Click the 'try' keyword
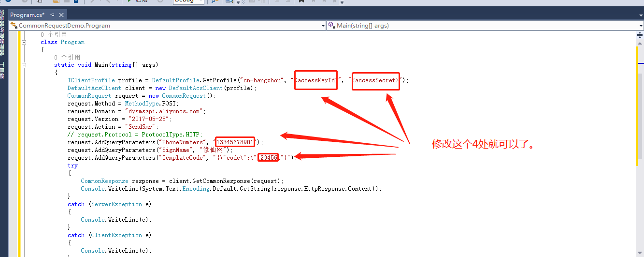644x257 pixels. [x=72, y=166]
